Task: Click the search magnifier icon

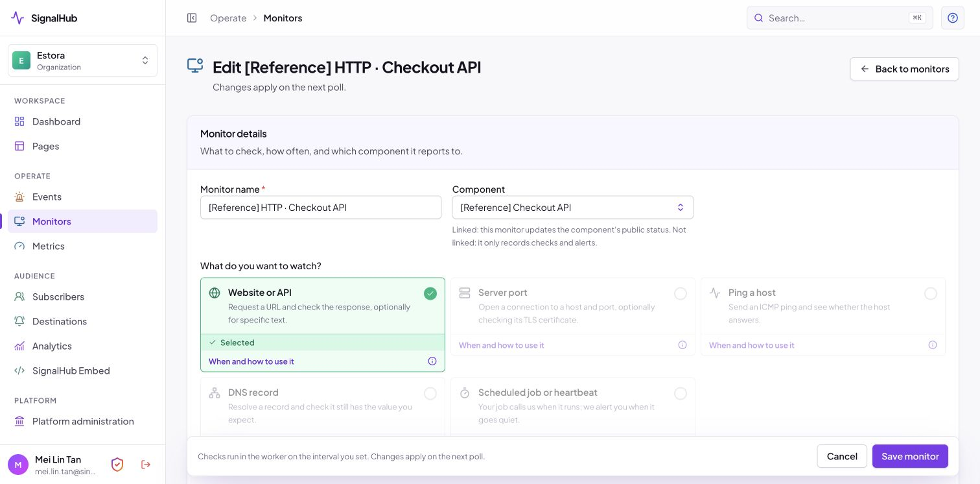Action: click(758, 18)
